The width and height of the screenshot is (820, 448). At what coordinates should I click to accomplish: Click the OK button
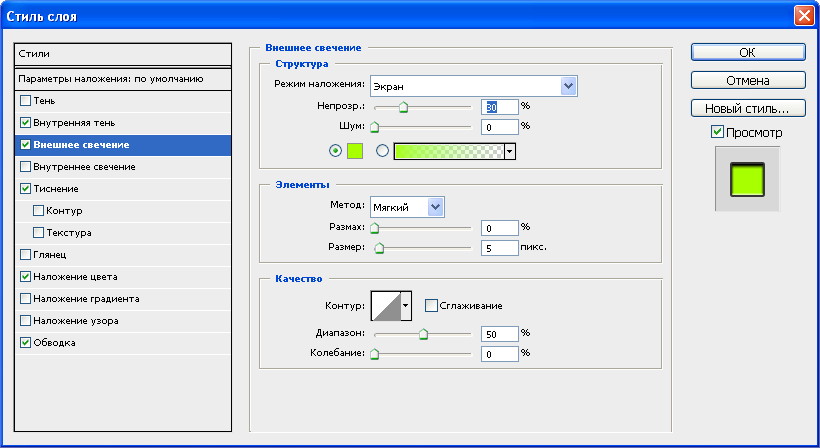748,52
